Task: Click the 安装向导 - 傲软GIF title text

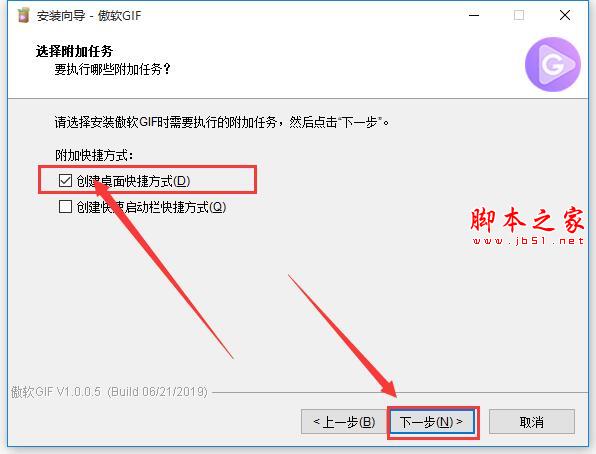Action: coord(89,16)
